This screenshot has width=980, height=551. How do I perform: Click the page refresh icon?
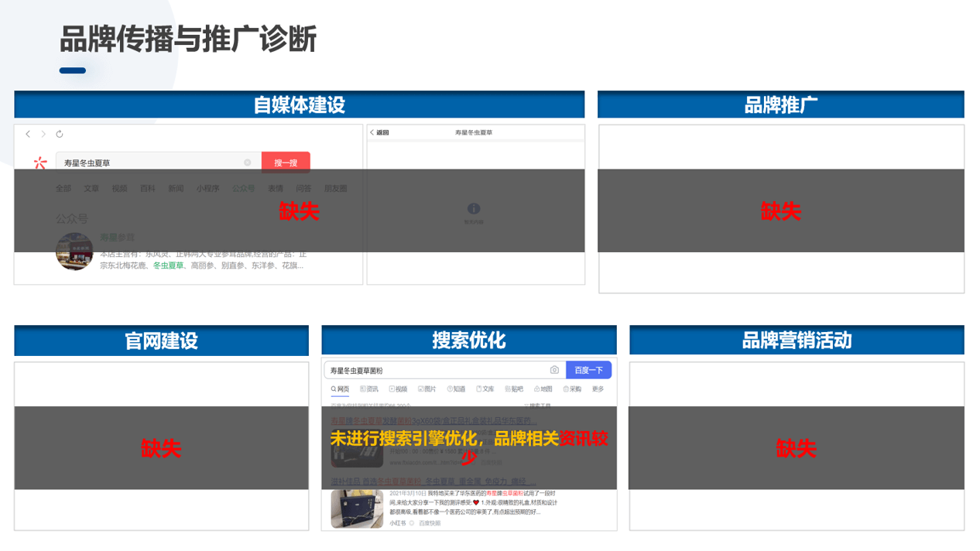pos(60,134)
